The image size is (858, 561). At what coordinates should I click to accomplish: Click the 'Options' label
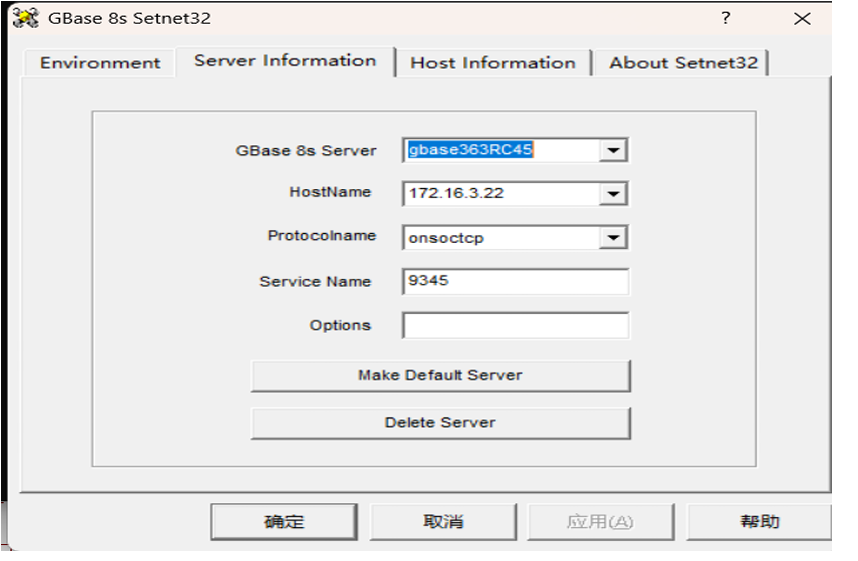click(340, 325)
